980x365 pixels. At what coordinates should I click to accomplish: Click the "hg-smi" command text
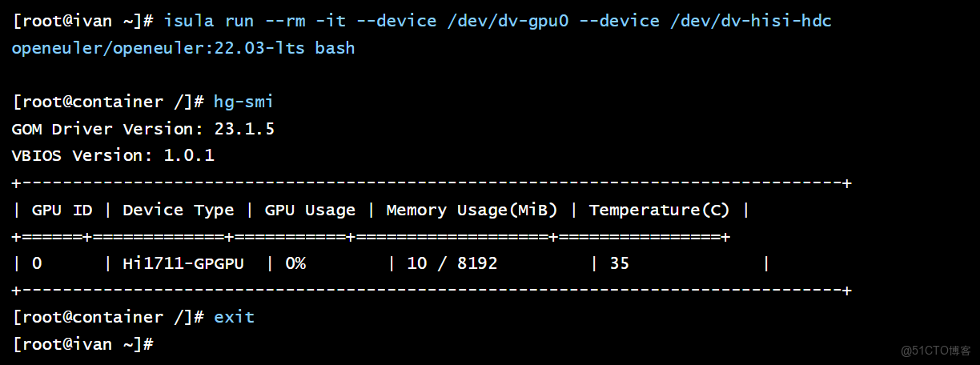pos(243,102)
